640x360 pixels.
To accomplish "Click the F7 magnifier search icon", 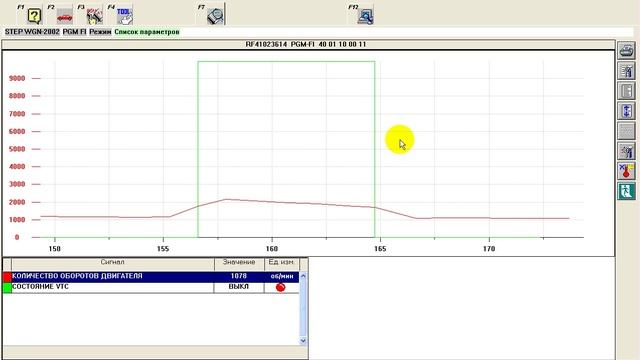I will click(215, 16).
